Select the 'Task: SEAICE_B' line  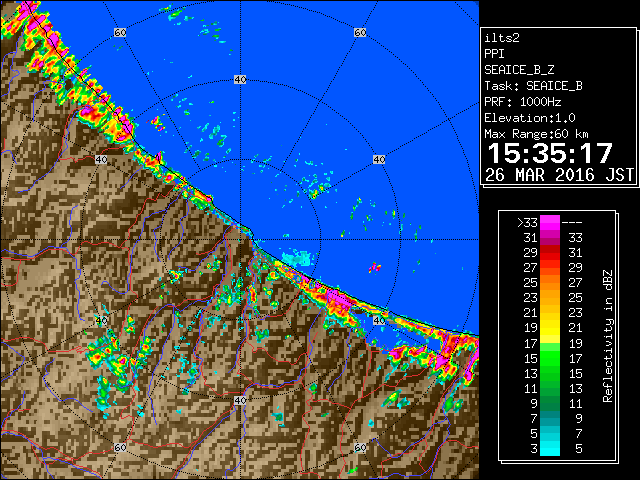click(533, 86)
